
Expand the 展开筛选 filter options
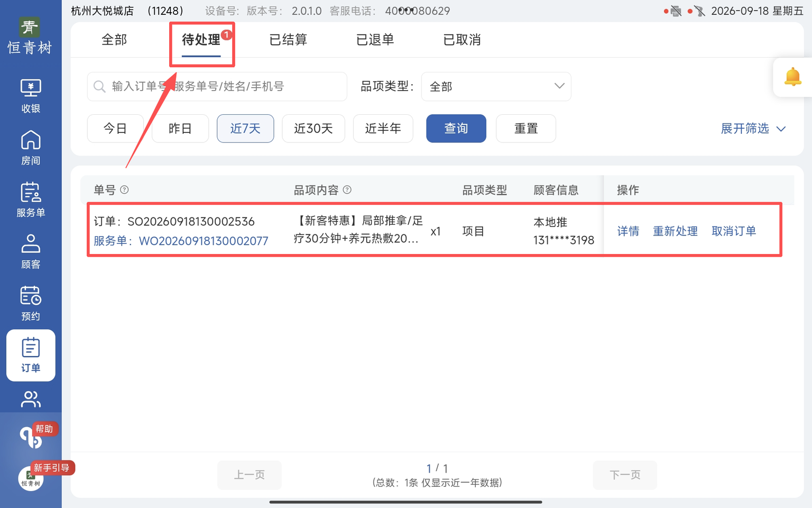coord(753,129)
